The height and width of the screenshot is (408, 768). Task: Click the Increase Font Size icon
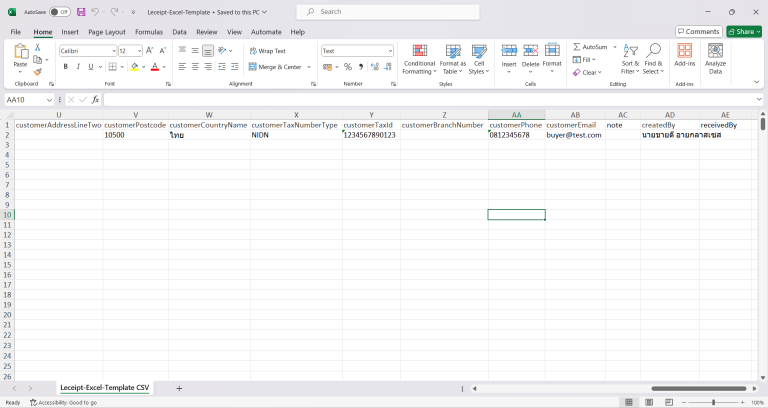click(150, 50)
